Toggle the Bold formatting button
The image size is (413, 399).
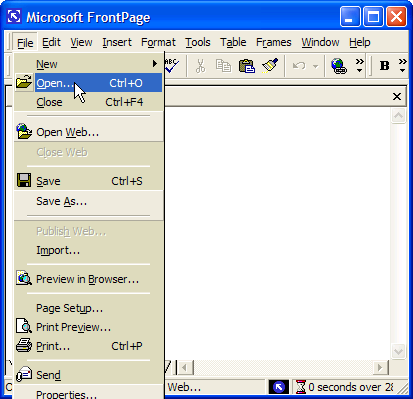[384, 66]
